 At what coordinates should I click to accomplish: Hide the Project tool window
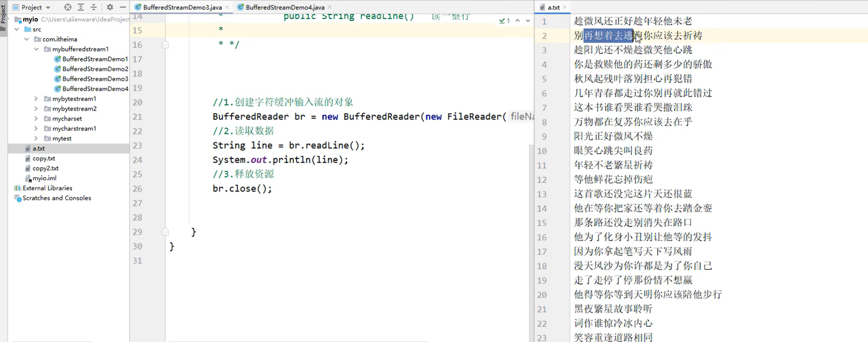point(123,7)
